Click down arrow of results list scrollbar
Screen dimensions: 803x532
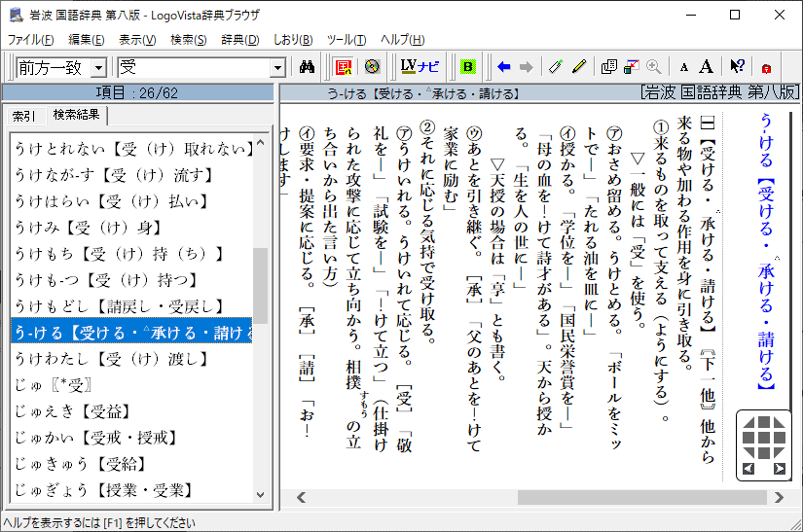point(260,495)
